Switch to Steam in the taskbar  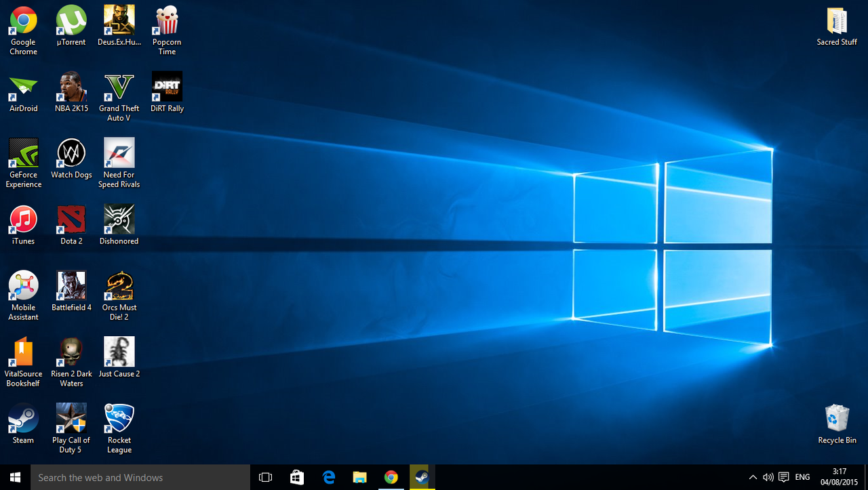422,477
